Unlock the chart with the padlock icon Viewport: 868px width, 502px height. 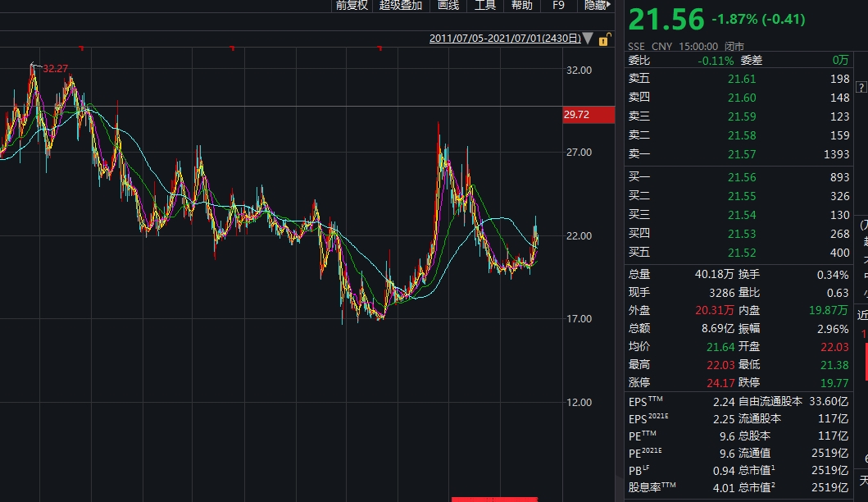(605, 39)
